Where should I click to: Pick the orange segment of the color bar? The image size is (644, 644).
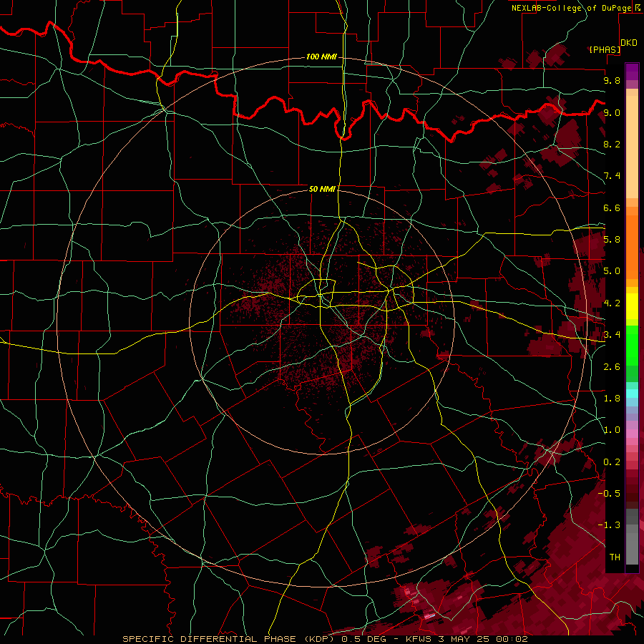(x=632, y=247)
